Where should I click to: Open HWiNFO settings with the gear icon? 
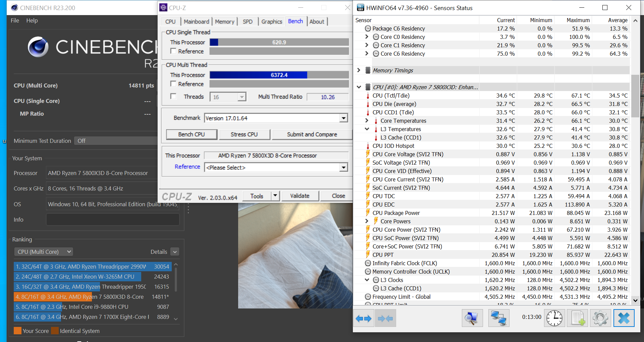coord(600,318)
